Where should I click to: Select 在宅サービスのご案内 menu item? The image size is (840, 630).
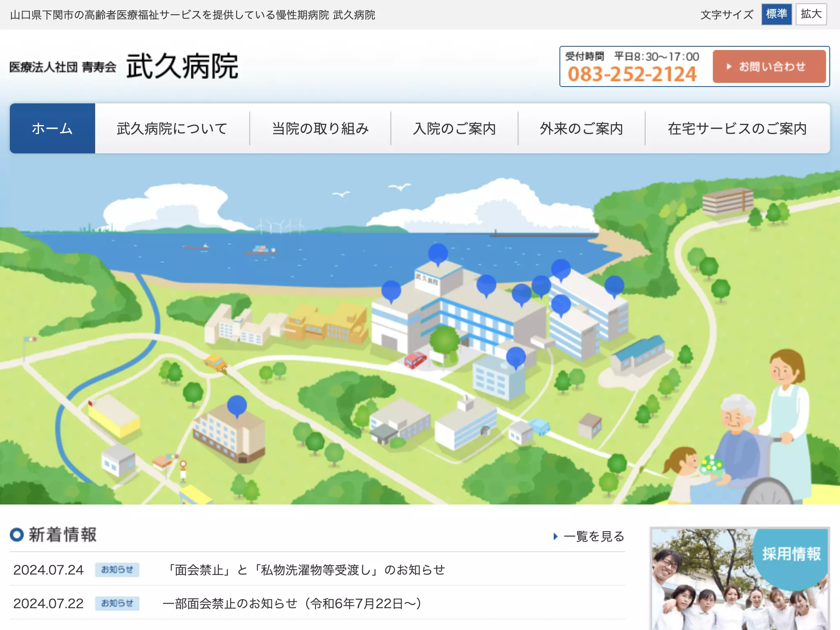pos(737,128)
